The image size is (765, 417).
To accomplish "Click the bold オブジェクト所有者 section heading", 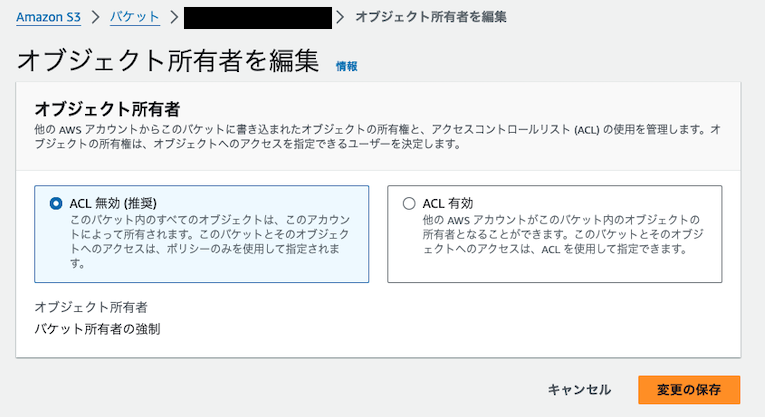I will coord(107,109).
